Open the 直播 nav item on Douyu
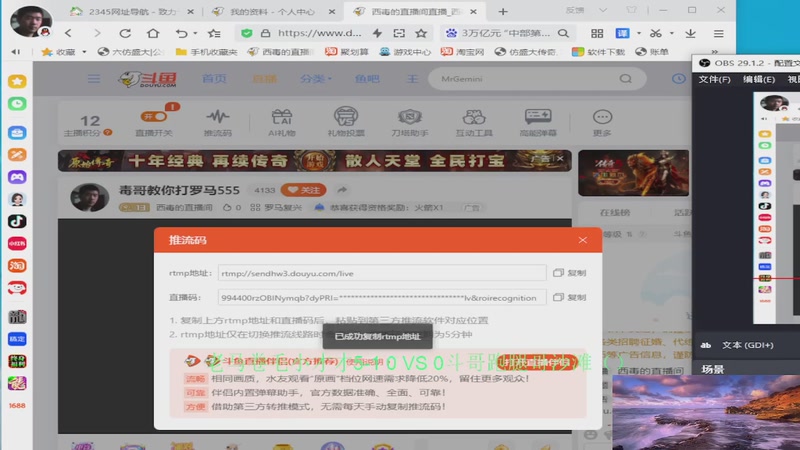 pos(264,79)
